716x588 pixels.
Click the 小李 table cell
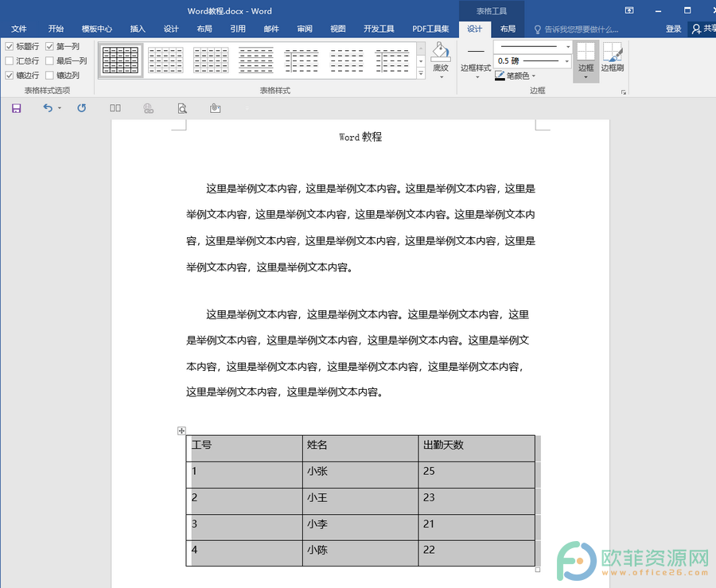point(360,528)
